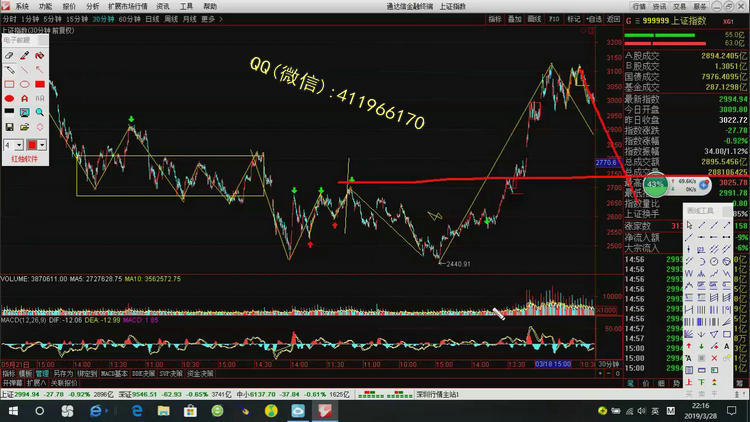Select the 管理 tab below chart
This screenshot has width=750, height=422.
pyautogui.click(x=42, y=374)
